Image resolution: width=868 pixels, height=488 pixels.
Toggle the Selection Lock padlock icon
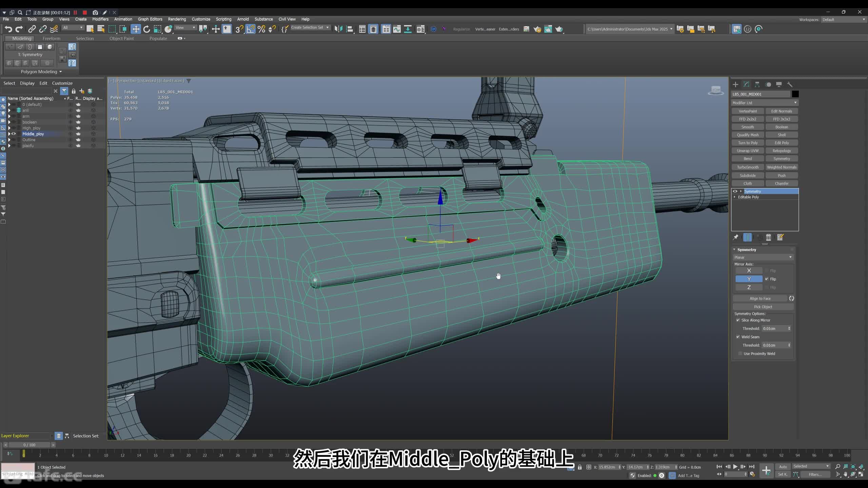(x=580, y=467)
